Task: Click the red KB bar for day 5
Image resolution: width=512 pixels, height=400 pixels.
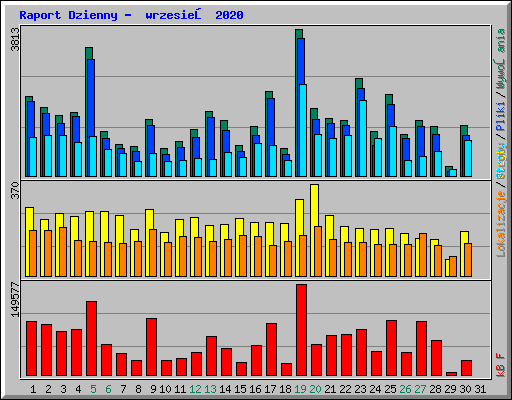Action: click(x=91, y=339)
